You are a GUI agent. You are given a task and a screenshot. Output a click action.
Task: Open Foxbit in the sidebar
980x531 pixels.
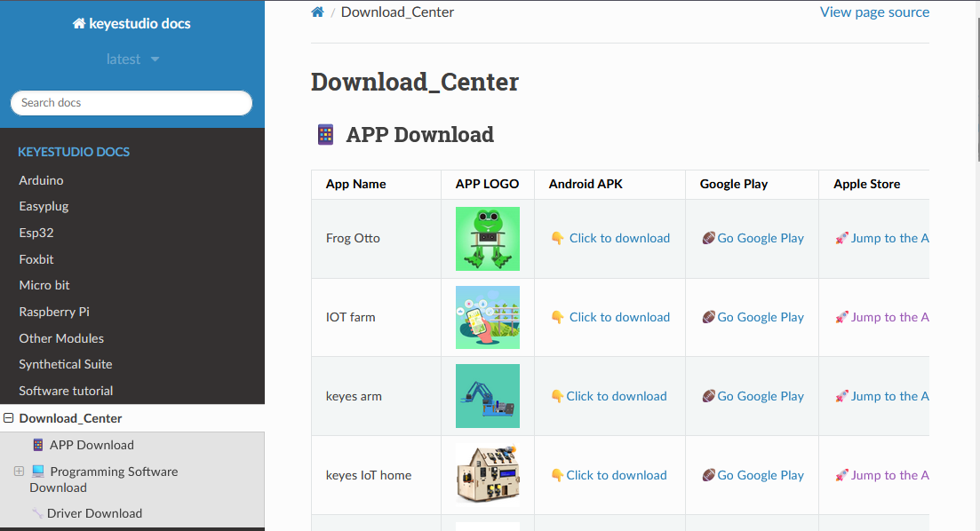click(x=36, y=259)
